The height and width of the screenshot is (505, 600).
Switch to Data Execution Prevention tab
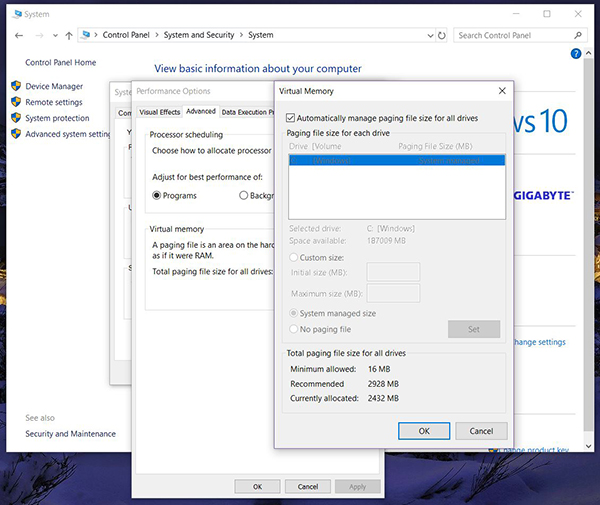247,112
